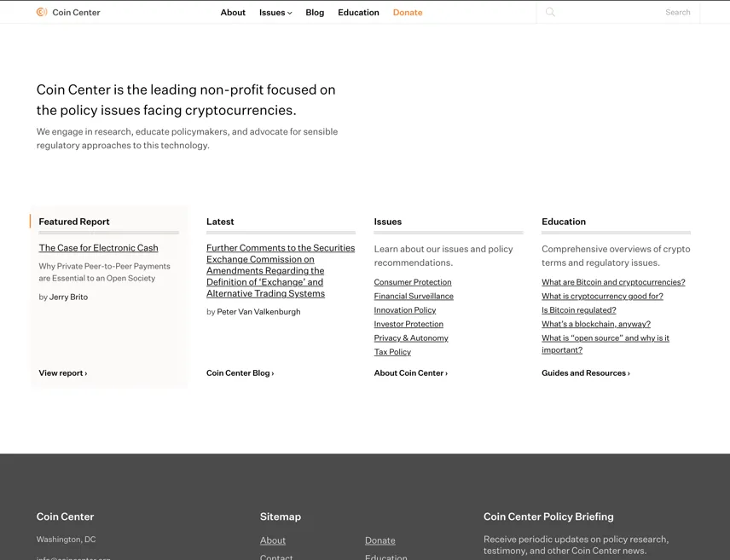730x560 pixels.
Task: Click the Coin Center Policy Briefing heading
Action: click(x=548, y=517)
